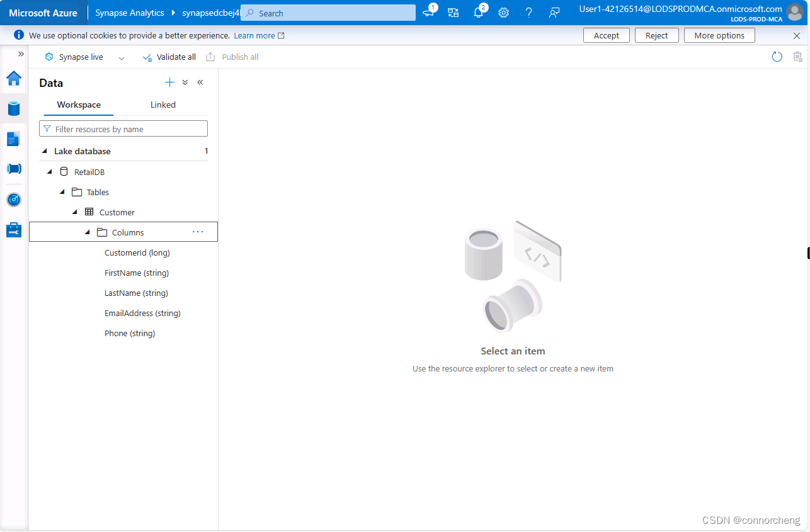Select the FirstName (string) column
The height and width of the screenshot is (532, 810).
(137, 273)
